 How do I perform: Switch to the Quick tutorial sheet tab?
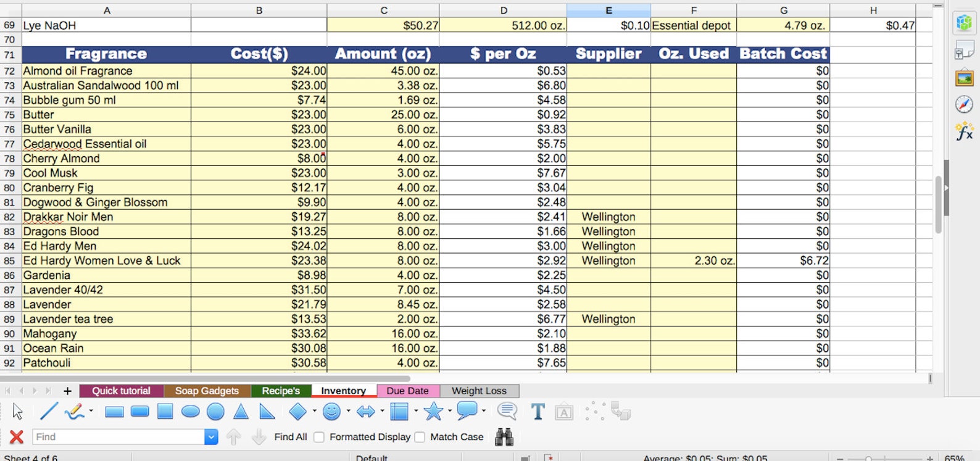pyautogui.click(x=121, y=391)
